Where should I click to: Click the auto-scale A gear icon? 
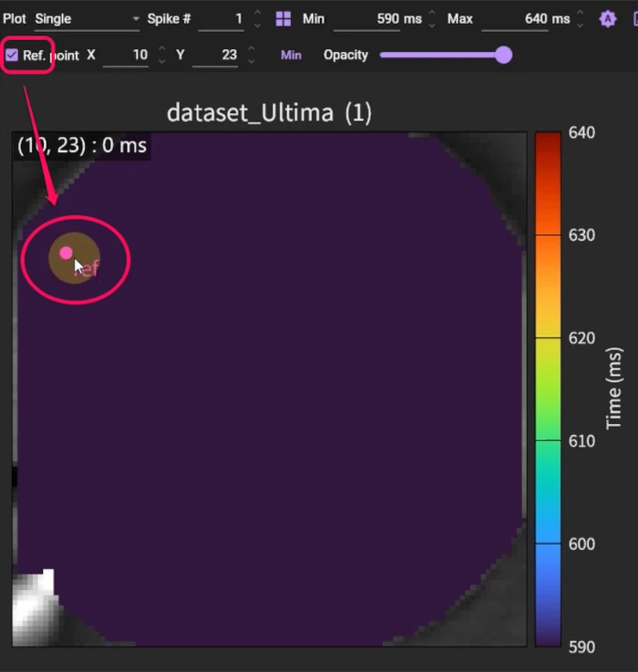coord(608,19)
